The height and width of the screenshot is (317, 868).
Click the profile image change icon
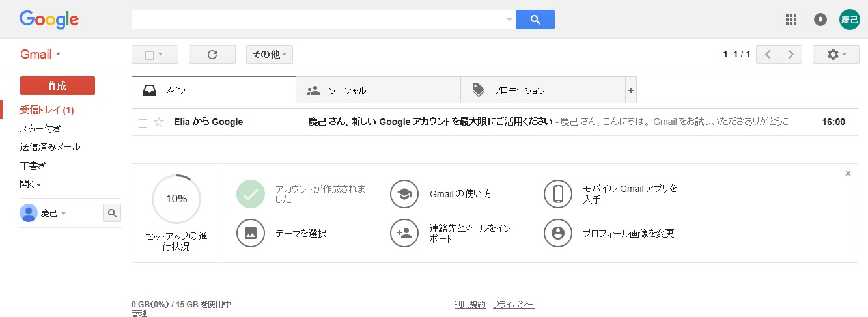pos(558,233)
